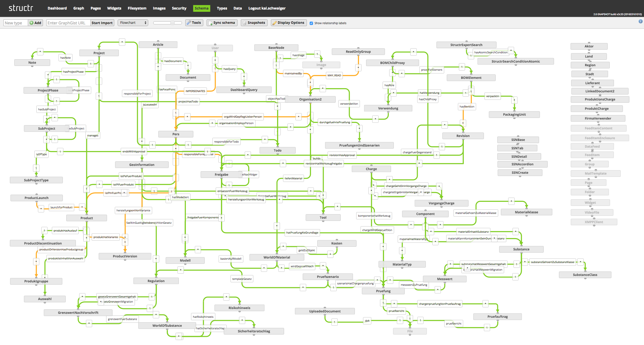Screen dimensions: 644x345
Task: Select the SSNBase schema node
Action: pos(518,140)
